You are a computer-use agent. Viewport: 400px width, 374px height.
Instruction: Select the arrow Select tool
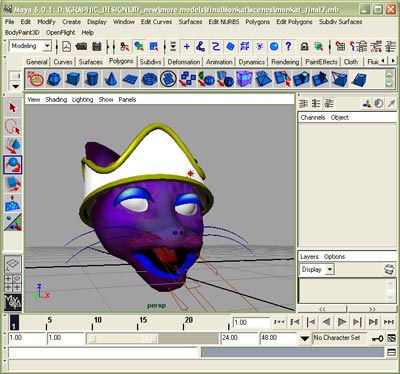(13, 108)
